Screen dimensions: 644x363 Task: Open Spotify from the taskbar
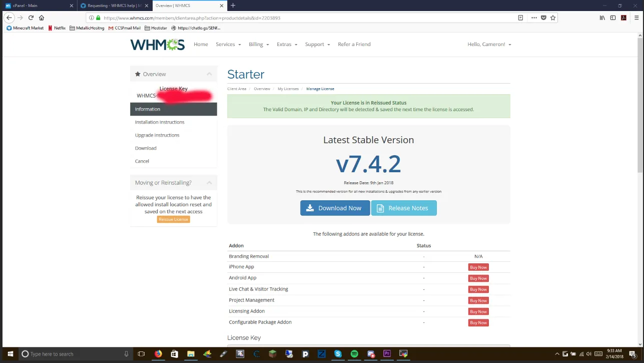tap(354, 354)
